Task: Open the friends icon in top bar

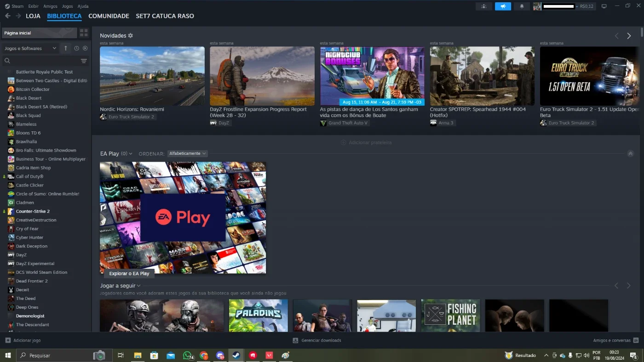Action: [483, 6]
